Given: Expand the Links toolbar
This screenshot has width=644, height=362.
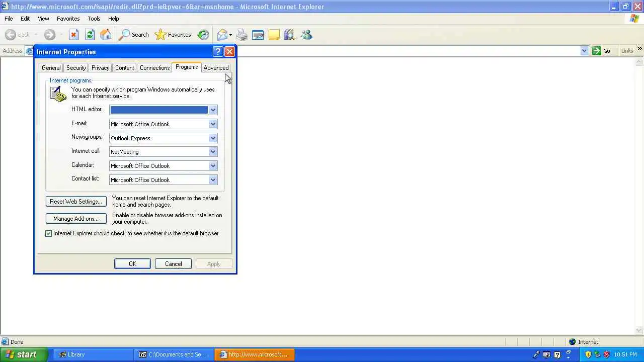Looking at the screenshot, I should click(639, 49).
